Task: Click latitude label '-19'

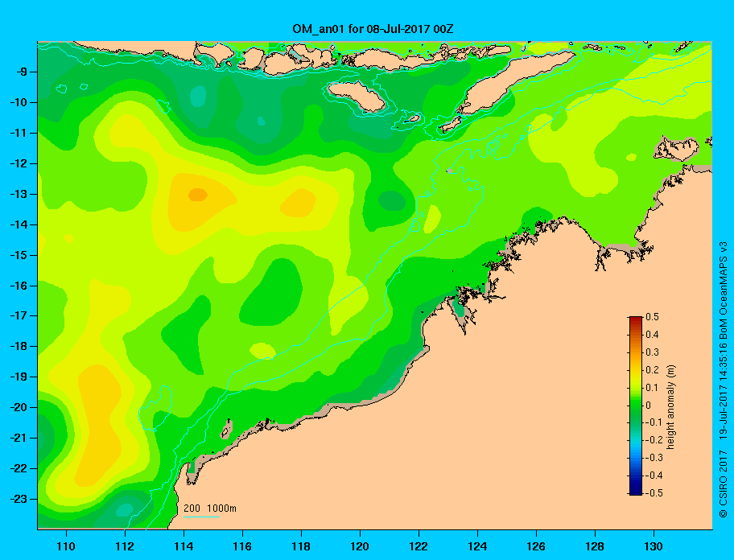Action: [x=19, y=377]
